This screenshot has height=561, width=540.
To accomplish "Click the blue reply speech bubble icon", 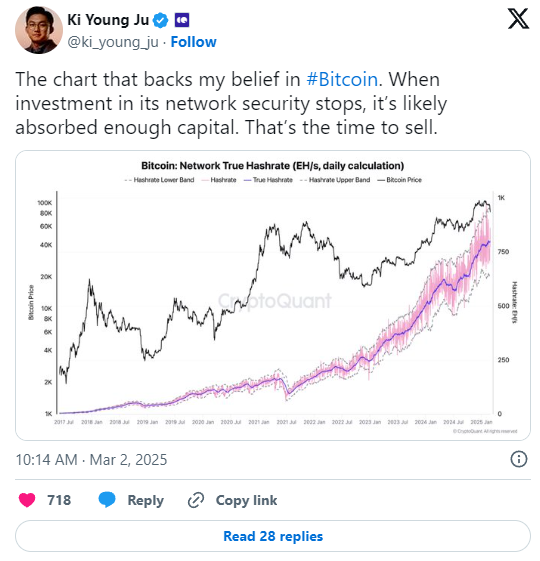I will (107, 499).
